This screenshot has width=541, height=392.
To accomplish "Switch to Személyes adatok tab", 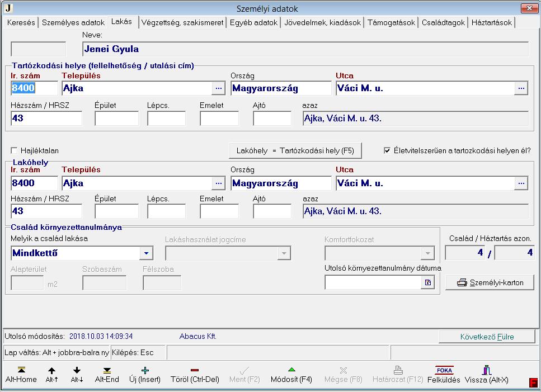I will pyautogui.click(x=73, y=23).
